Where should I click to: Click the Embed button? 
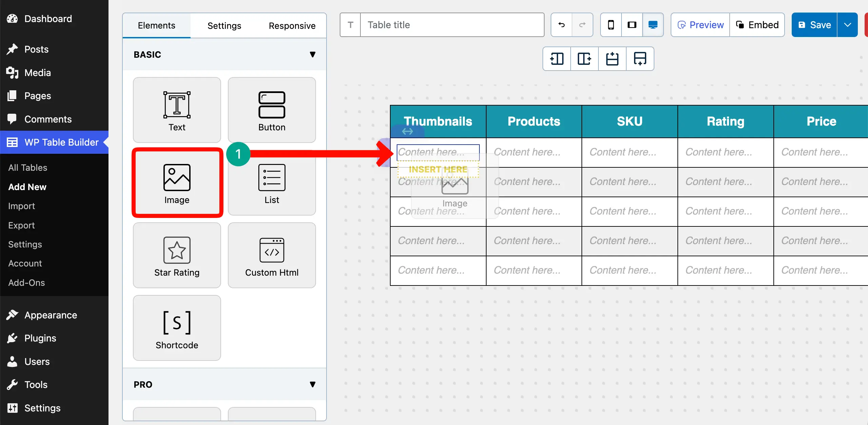(x=757, y=24)
